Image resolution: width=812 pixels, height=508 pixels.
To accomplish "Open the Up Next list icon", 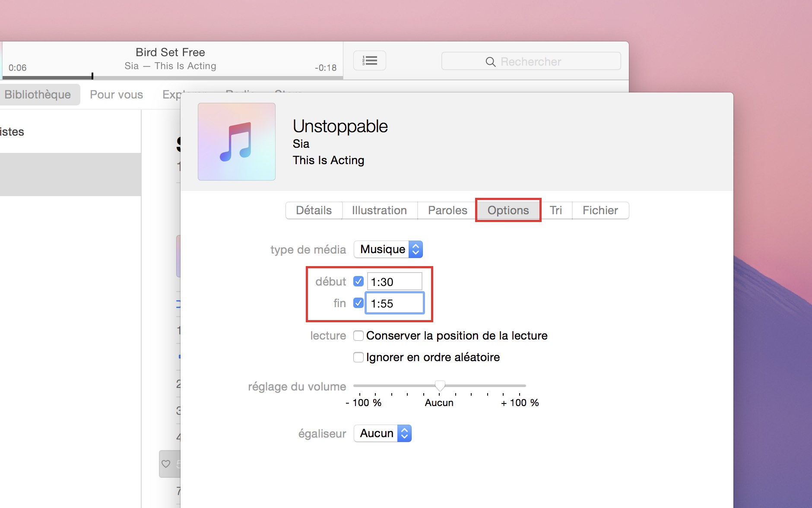I will click(370, 60).
